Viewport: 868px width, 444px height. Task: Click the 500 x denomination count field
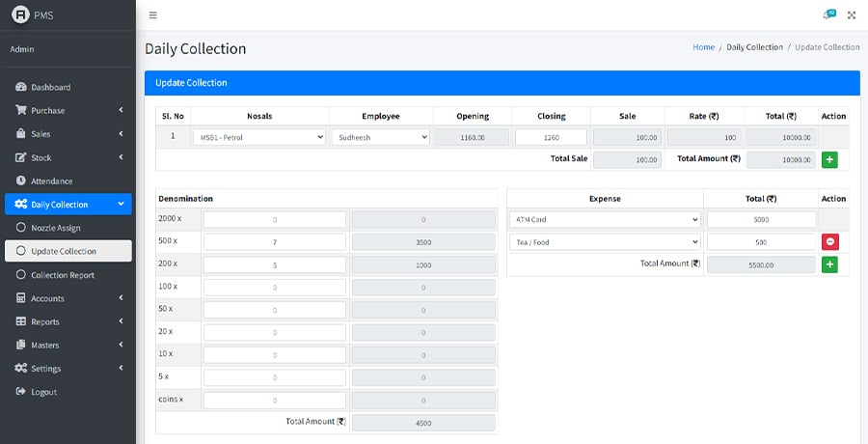point(274,243)
